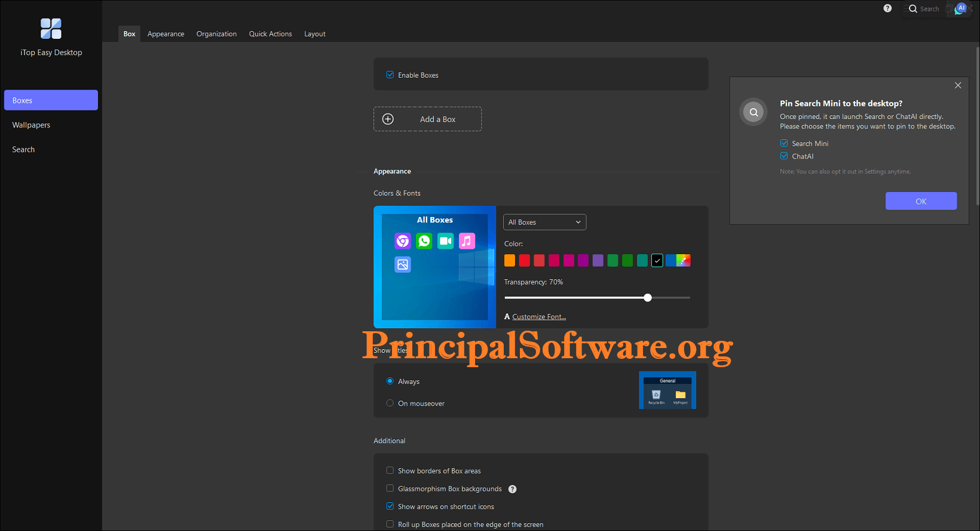Pick the dark green color swatch
Image resolution: width=980 pixels, height=531 pixels.
pos(627,260)
